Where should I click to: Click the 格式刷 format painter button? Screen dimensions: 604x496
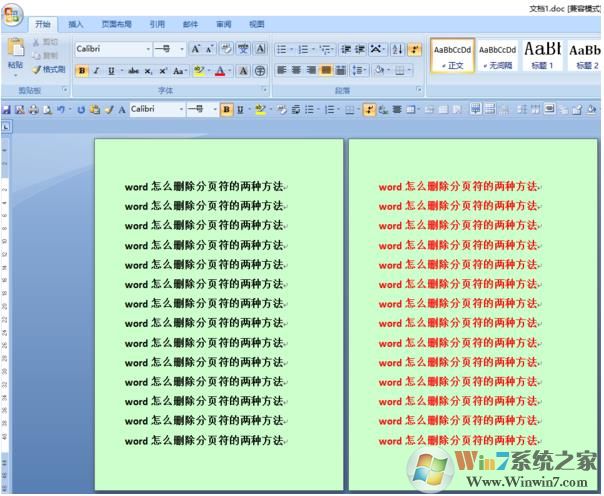pos(49,69)
